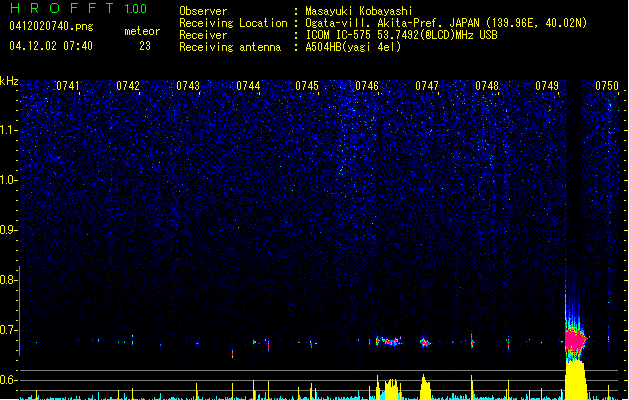Viewport: 629px width, 400px height.
Task: Click the 0746 time marker
Action: coord(367,86)
